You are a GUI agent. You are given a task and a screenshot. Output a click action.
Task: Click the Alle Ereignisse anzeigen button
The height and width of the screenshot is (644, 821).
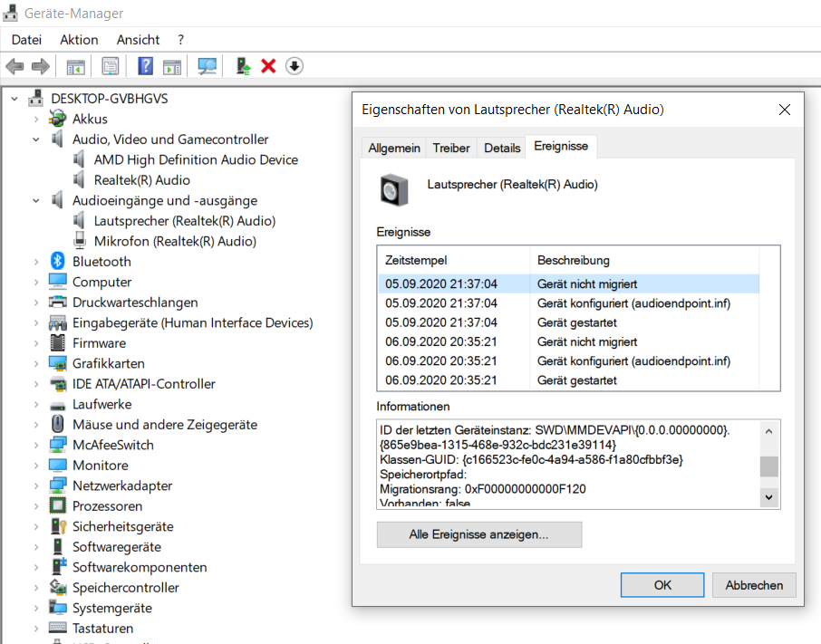[478, 534]
